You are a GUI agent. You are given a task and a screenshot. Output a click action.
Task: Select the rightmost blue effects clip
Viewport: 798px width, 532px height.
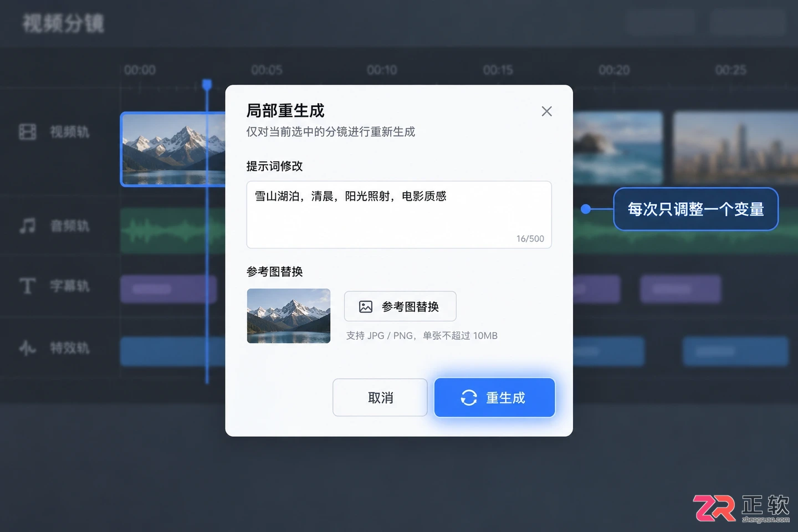tap(735, 351)
